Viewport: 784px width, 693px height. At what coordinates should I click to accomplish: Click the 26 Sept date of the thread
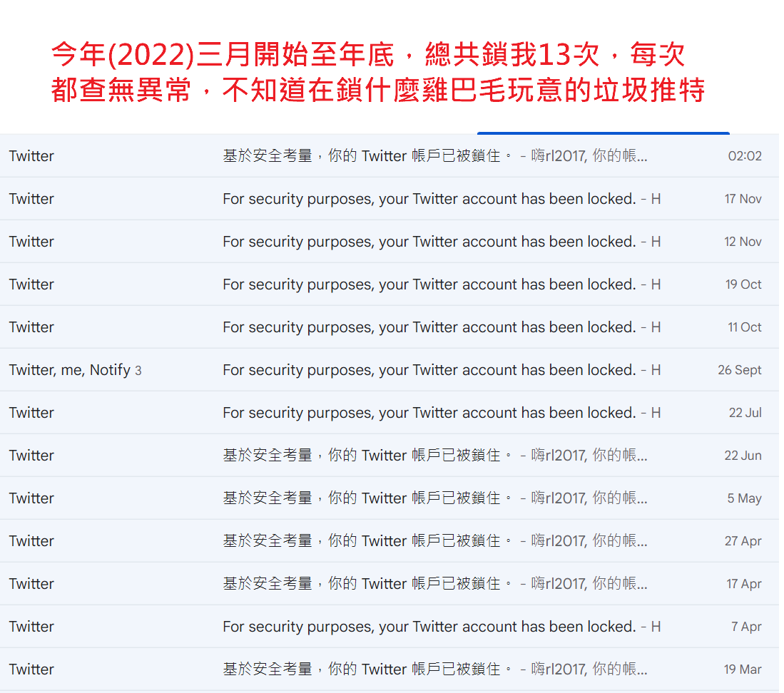click(740, 370)
